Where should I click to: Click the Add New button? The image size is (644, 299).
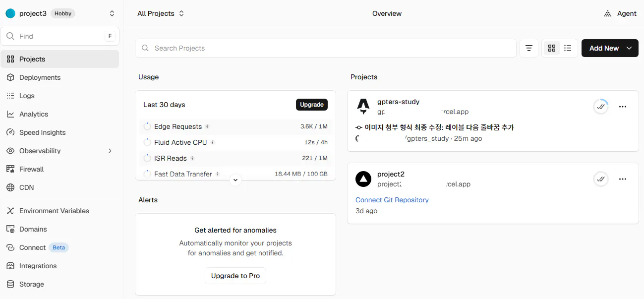point(610,48)
